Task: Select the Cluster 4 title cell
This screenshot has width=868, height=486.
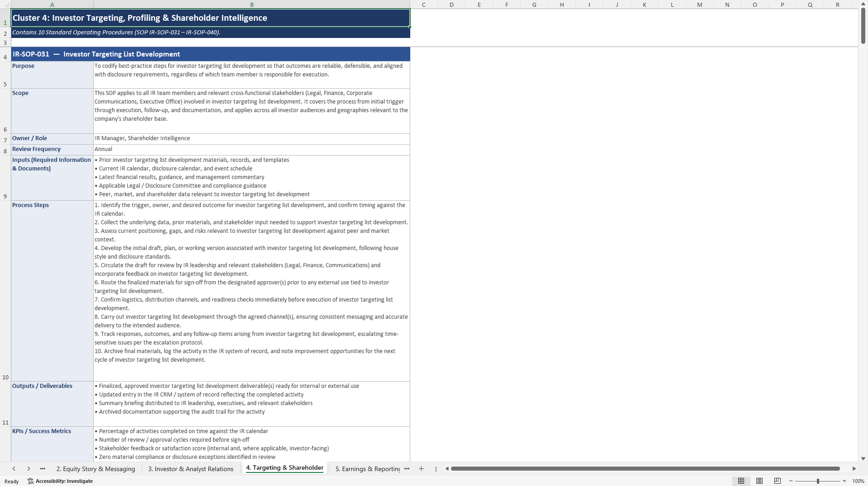Action: (x=210, y=18)
